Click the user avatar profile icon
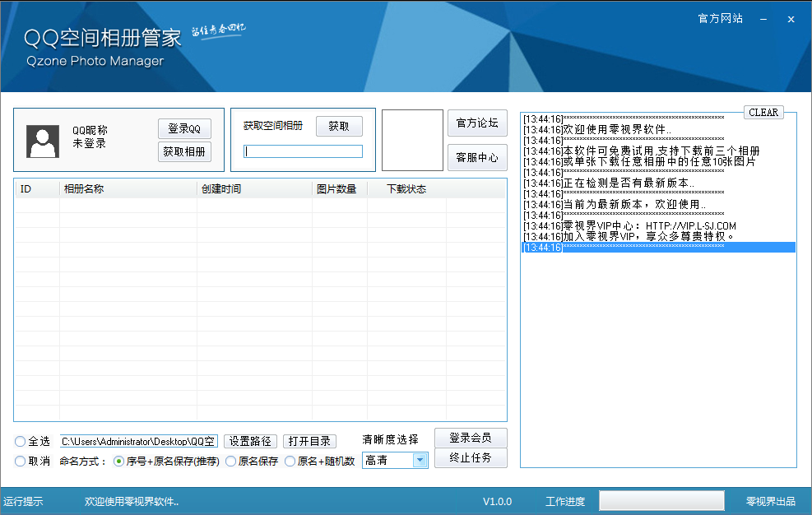 43,141
